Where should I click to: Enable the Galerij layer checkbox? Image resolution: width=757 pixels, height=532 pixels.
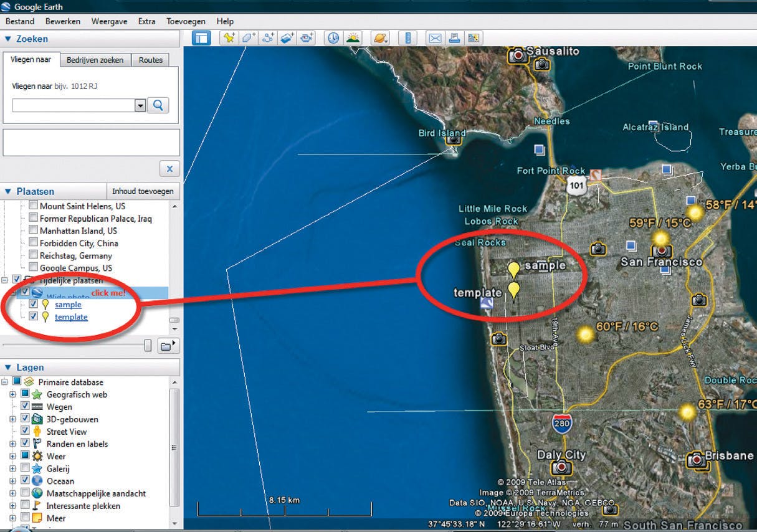coord(25,468)
